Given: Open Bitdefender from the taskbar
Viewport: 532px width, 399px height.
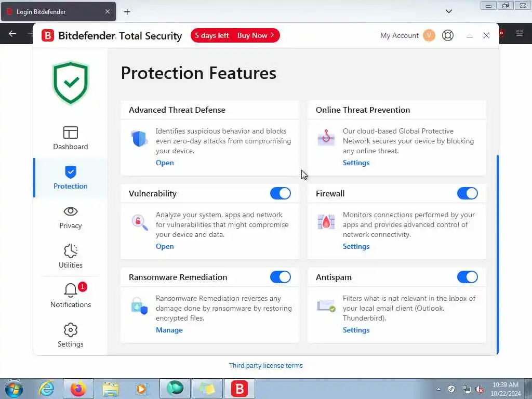Looking at the screenshot, I should click(x=239, y=389).
